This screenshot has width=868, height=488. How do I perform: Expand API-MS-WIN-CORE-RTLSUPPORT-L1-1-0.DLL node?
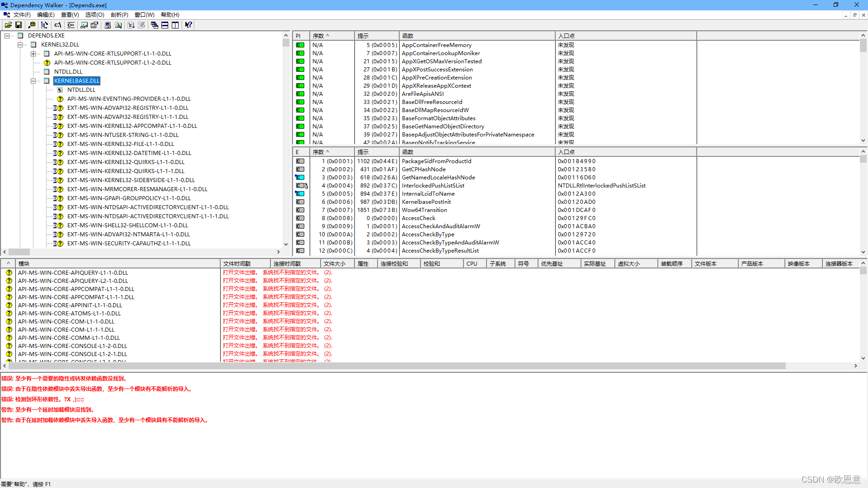pos(33,54)
